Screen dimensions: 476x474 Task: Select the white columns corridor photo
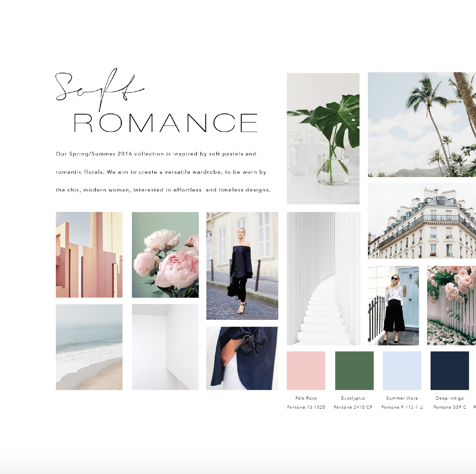324,278
